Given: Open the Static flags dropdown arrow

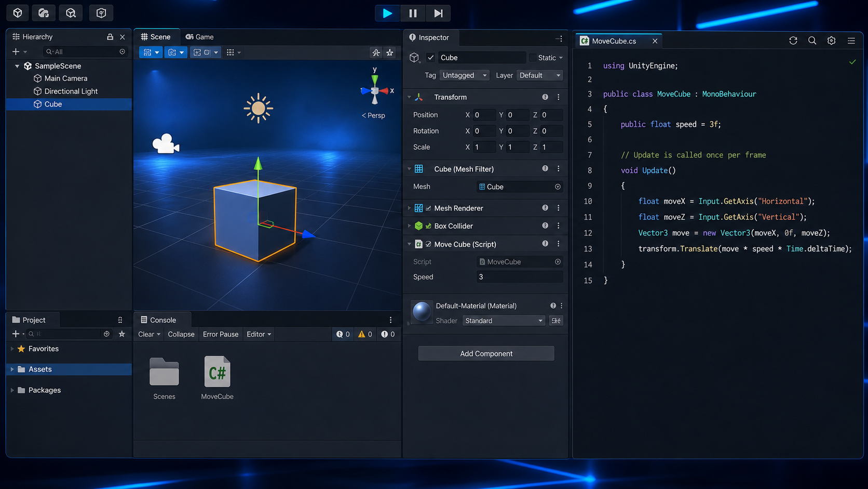Looking at the screenshot, I should (x=561, y=58).
